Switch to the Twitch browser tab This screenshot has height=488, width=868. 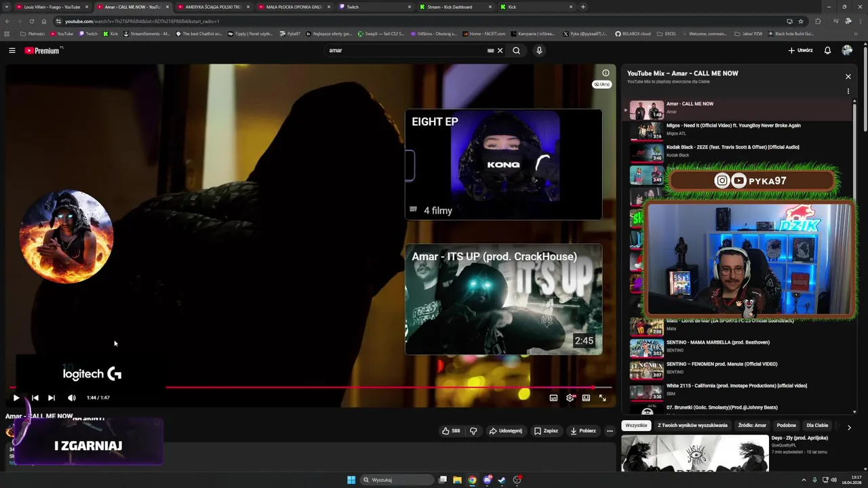(x=373, y=7)
